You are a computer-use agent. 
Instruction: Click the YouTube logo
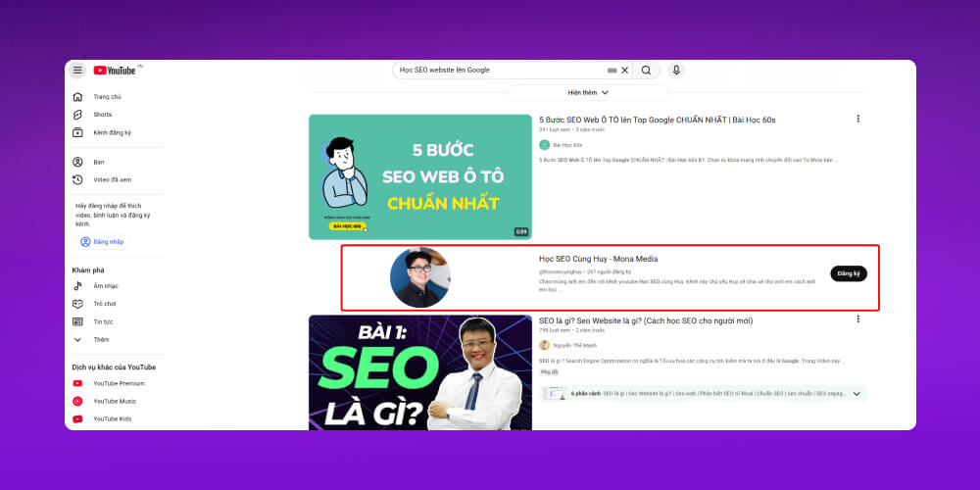116,71
